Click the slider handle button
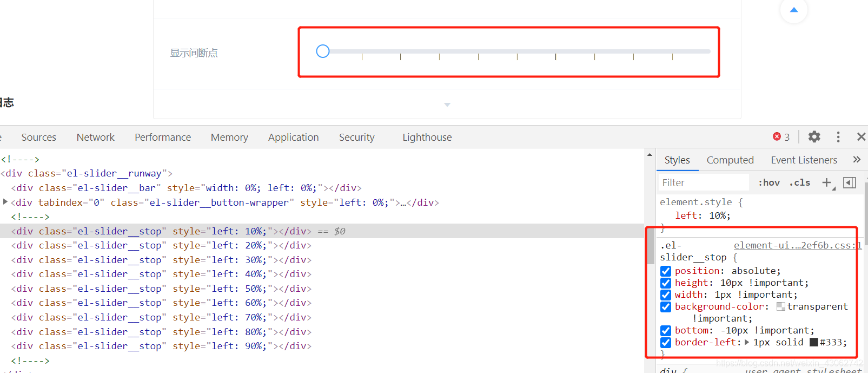Image resolution: width=868 pixels, height=373 pixels. (x=323, y=51)
